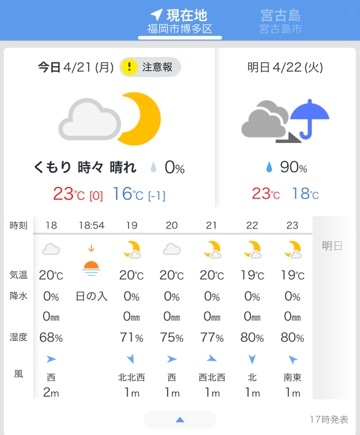Open the 注意報 warning badge
Viewport: 360px width, 435px height.
pyautogui.click(x=150, y=67)
